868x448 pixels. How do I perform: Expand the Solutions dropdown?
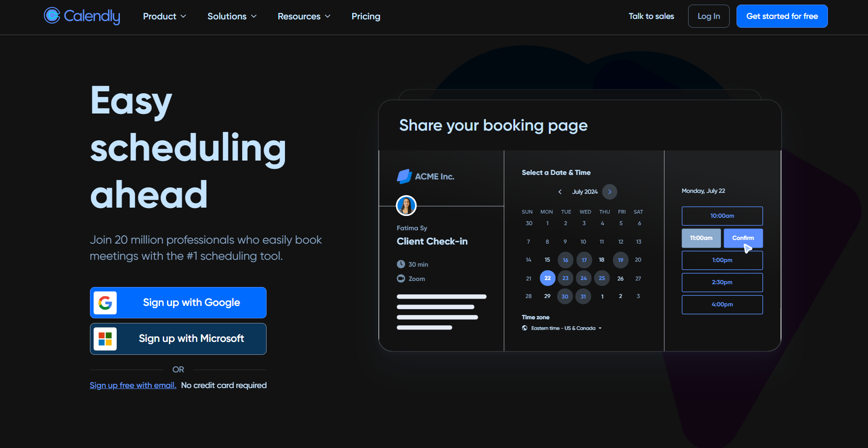pyautogui.click(x=232, y=16)
